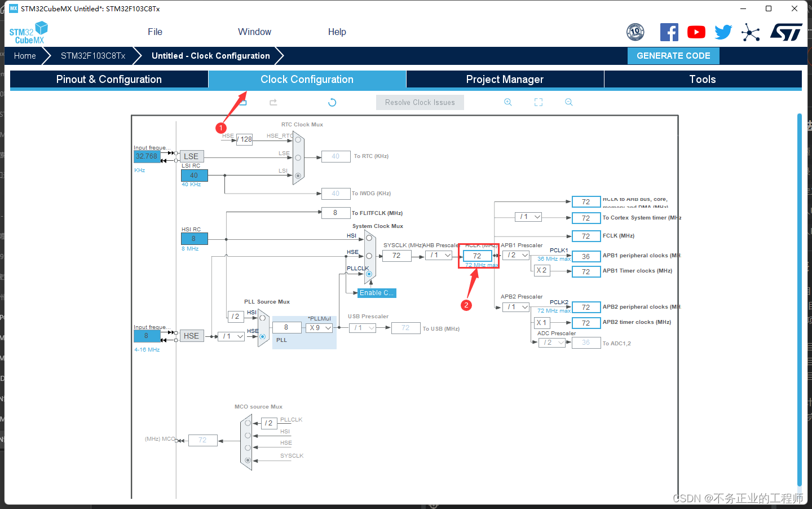This screenshot has width=812, height=509.
Task: Select HSI in System Clock Mux
Action: click(369, 238)
